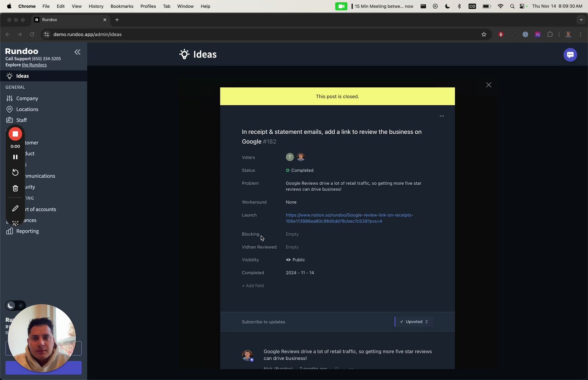588x380 pixels.
Task: Click the site information icon in address bar
Action: (46, 34)
